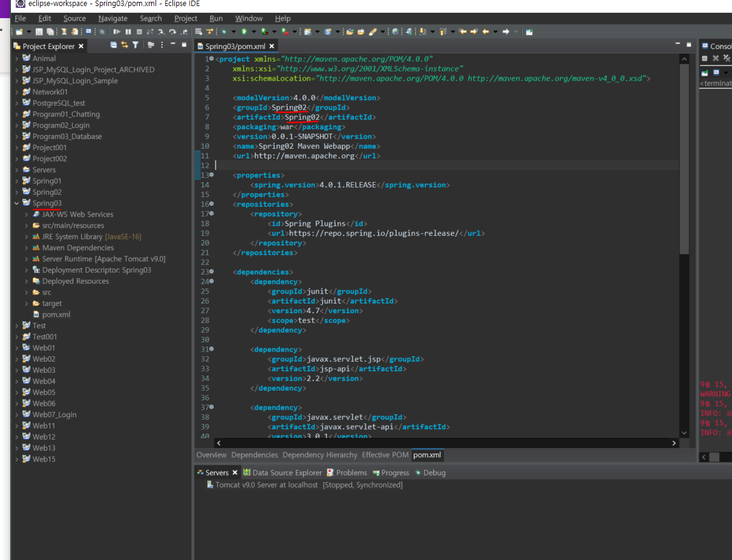Toggle Link with Editor in Project Explorer
The image size is (732, 560).
click(x=124, y=45)
